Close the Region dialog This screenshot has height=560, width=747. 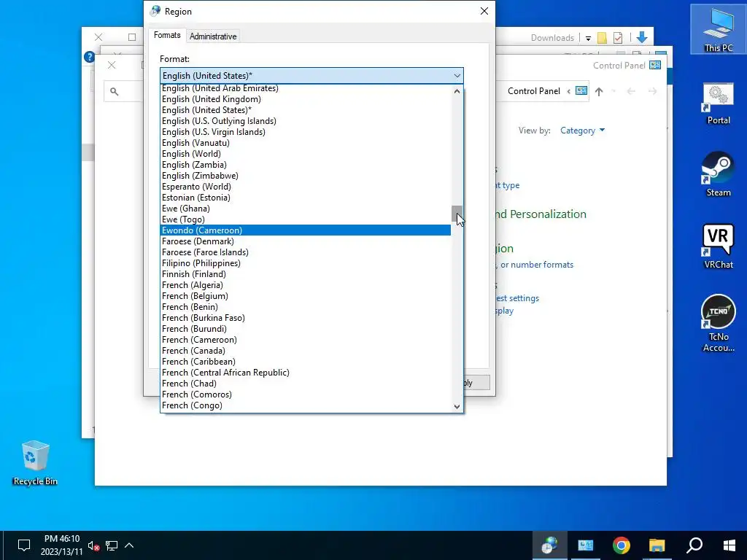pos(484,11)
